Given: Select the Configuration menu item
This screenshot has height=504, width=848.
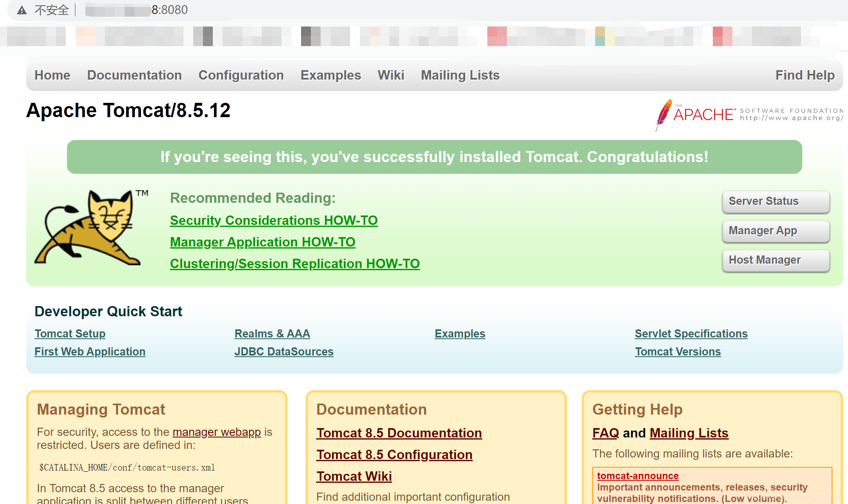Looking at the screenshot, I should click(x=241, y=75).
